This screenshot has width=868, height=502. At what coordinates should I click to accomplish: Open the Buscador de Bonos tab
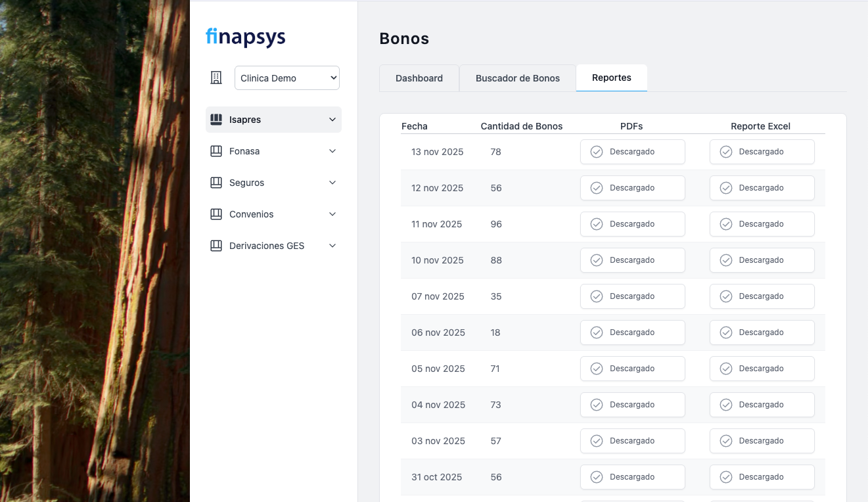point(516,78)
